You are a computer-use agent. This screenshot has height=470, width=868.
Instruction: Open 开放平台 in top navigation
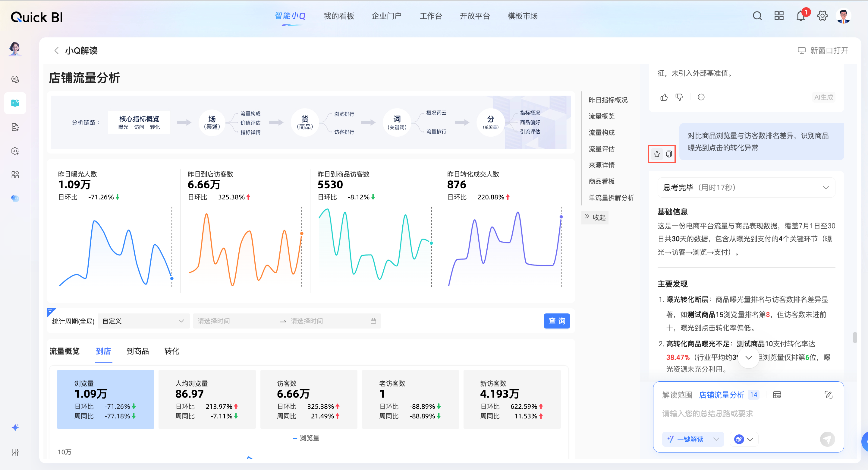474,16
